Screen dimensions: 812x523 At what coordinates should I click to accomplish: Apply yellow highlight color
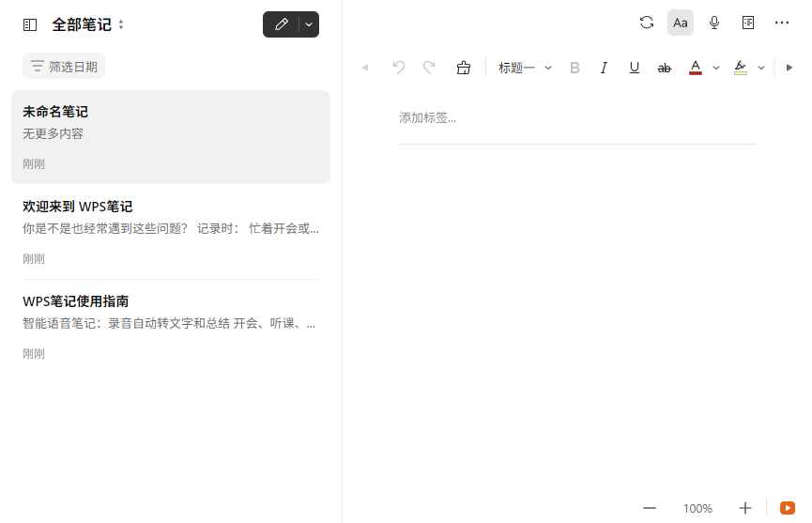click(x=741, y=68)
